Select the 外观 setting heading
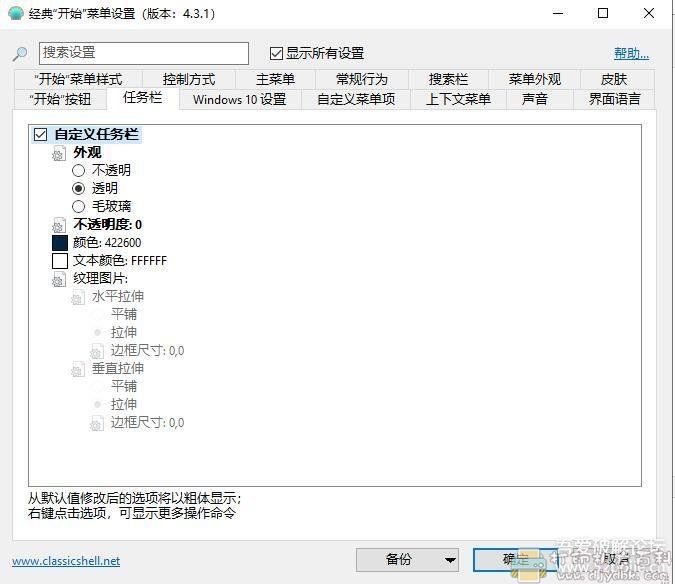The height and width of the screenshot is (584, 675). (x=87, y=152)
